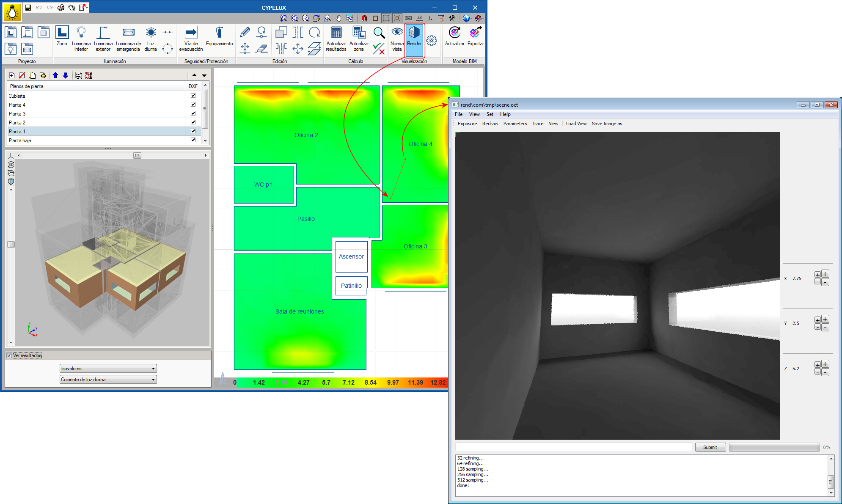Click the 3D view vertical slider handle
842x504 pixels.
click(11, 244)
